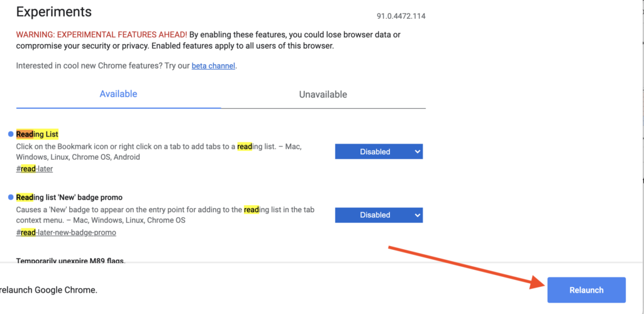Expand the 'New' badge promo Disabled dropdown

[379, 215]
